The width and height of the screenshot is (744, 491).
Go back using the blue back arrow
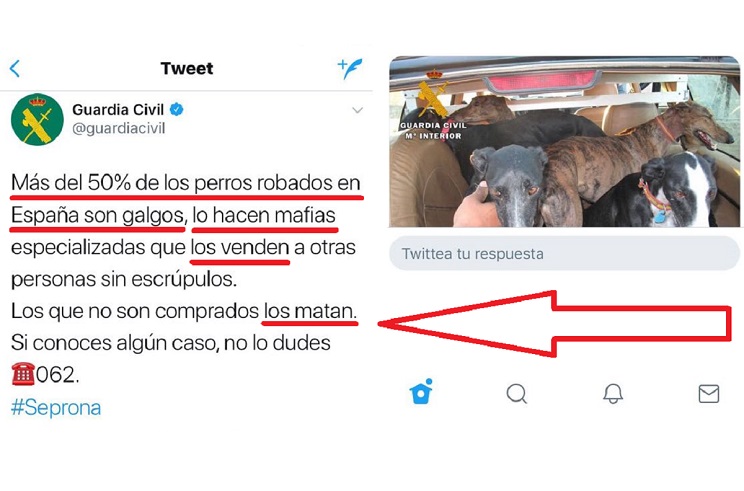coord(15,68)
